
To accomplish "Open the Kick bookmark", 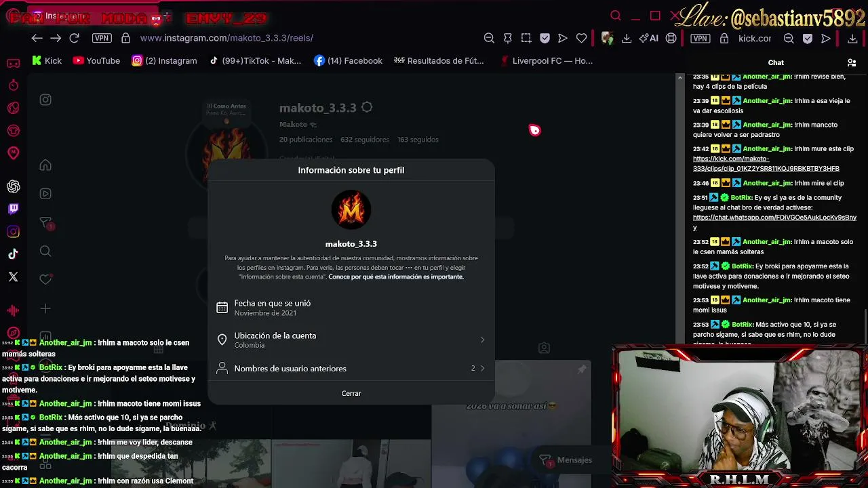I will point(47,60).
